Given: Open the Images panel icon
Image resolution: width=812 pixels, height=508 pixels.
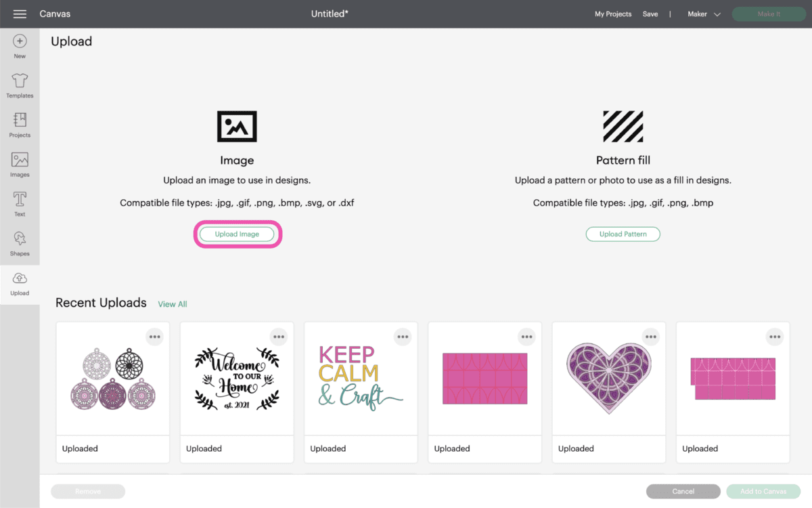Looking at the screenshot, I should click(x=20, y=160).
